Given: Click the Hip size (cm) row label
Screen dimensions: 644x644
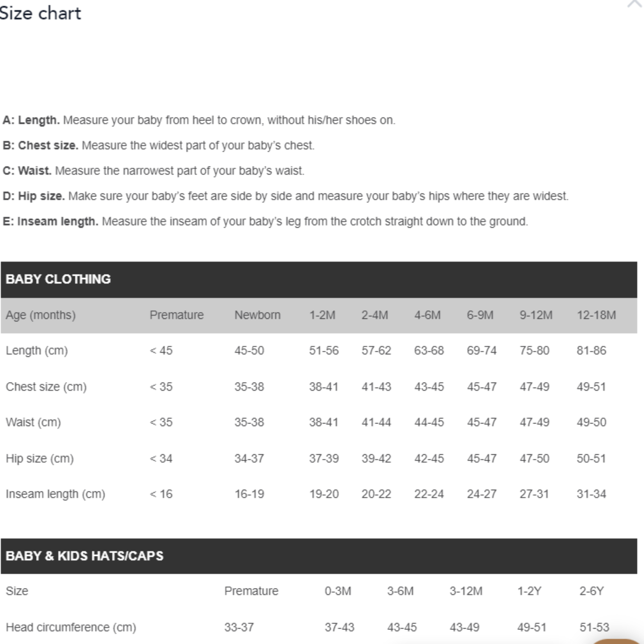Looking at the screenshot, I should tap(40, 459).
